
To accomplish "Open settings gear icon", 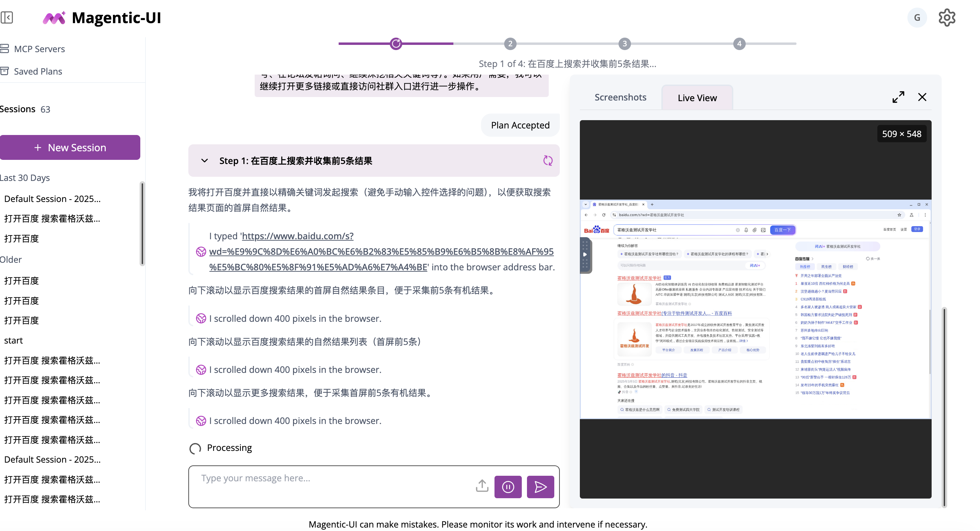I will coord(946,18).
